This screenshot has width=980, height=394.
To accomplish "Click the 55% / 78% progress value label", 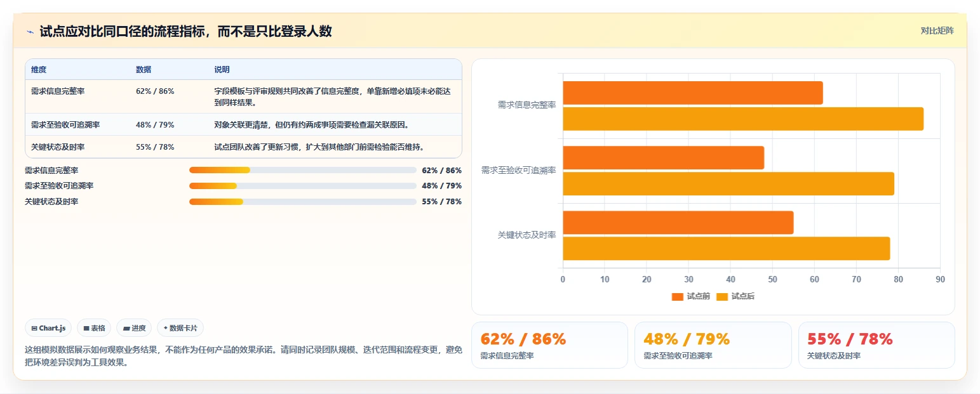I will [441, 202].
